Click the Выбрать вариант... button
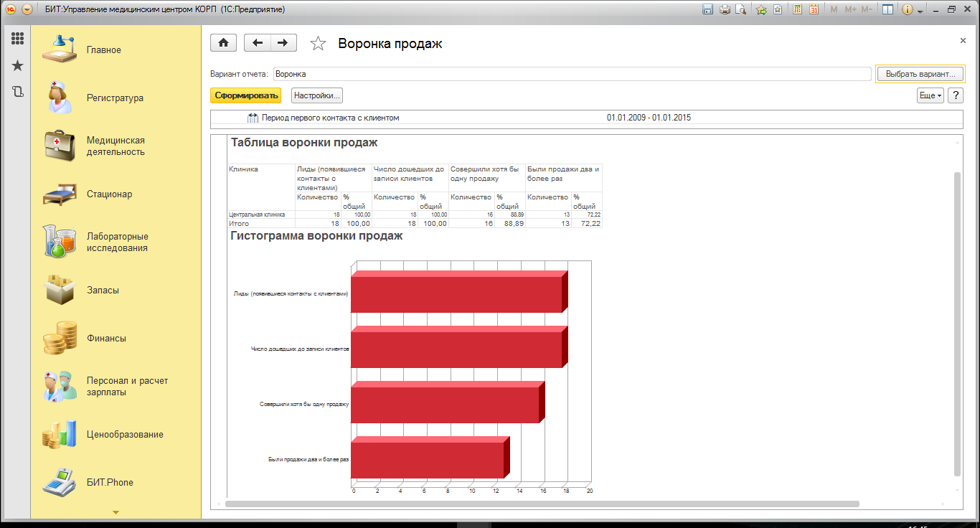980x528 pixels. point(920,74)
